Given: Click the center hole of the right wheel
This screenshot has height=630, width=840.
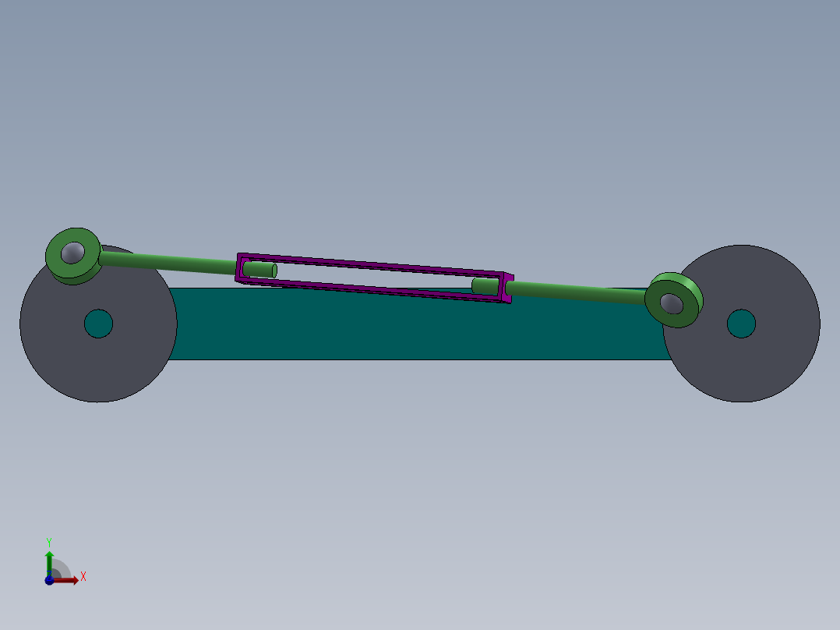Looking at the screenshot, I should pyautogui.click(x=742, y=324).
